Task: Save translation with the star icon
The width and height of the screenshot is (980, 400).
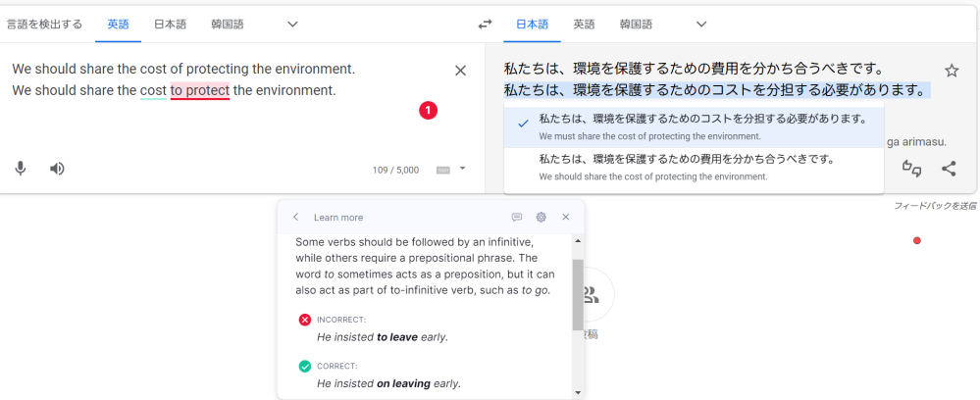Action: pyautogui.click(x=952, y=71)
